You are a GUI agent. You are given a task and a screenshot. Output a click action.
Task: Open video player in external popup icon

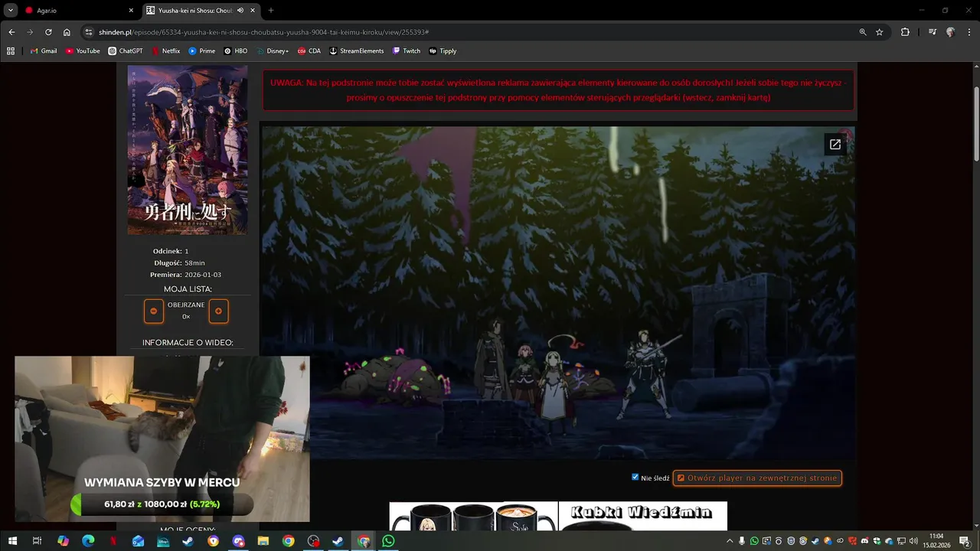tap(835, 144)
